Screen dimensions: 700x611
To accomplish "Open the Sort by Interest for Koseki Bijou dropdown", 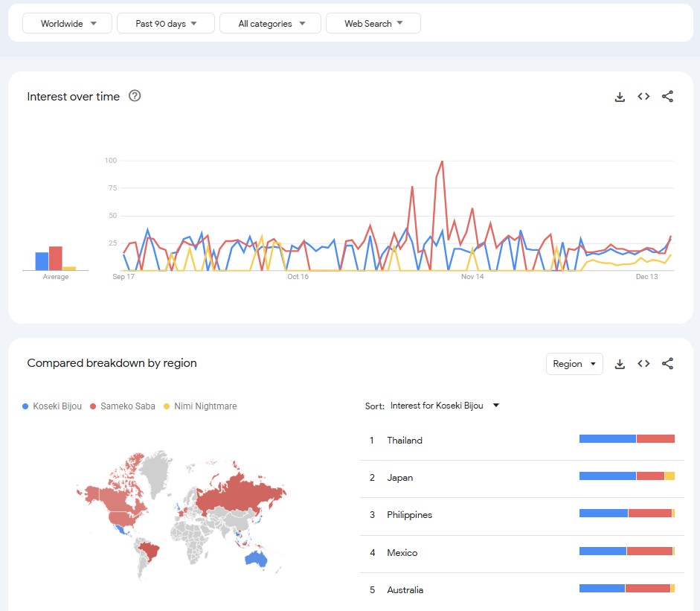I will 444,406.
